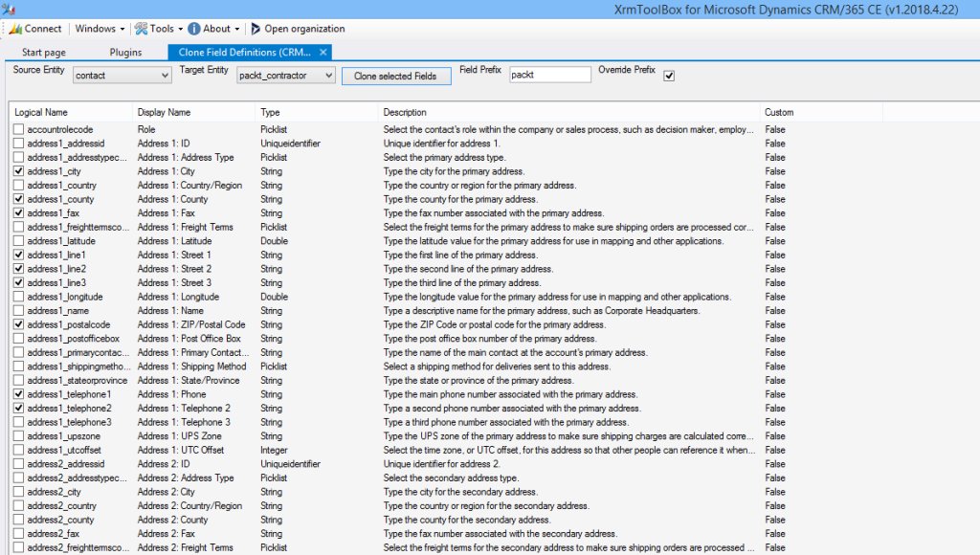Click 'False' in accountrolecode row
The height and width of the screenshot is (555, 980).
(x=775, y=129)
